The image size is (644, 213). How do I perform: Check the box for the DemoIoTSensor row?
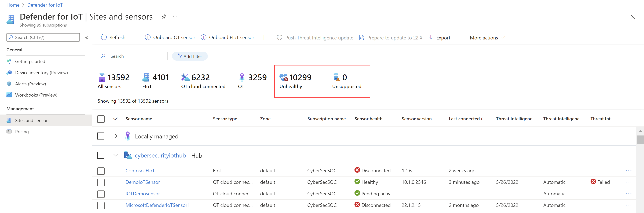click(101, 182)
